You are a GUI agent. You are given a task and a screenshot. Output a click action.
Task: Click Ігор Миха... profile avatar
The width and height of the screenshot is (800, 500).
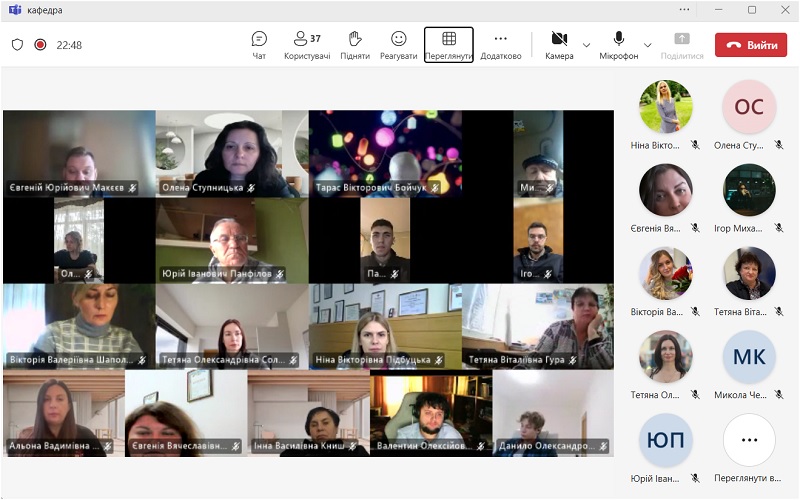[749, 190]
